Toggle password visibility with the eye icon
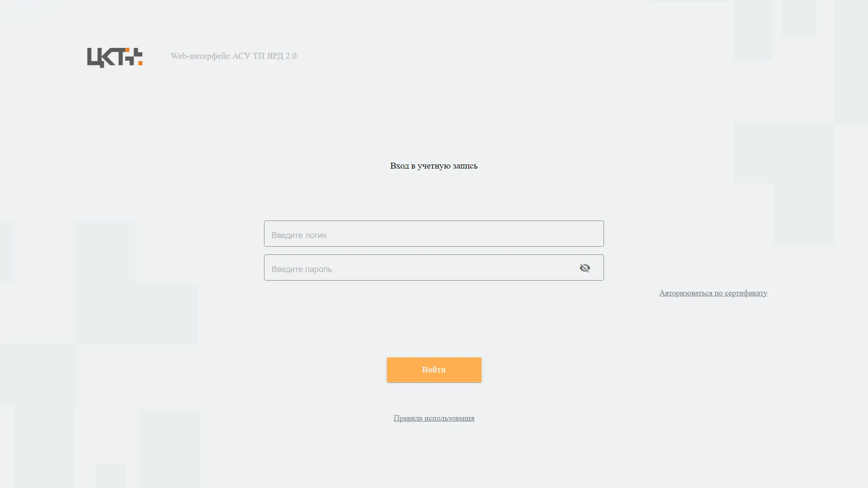868x488 pixels. [585, 268]
